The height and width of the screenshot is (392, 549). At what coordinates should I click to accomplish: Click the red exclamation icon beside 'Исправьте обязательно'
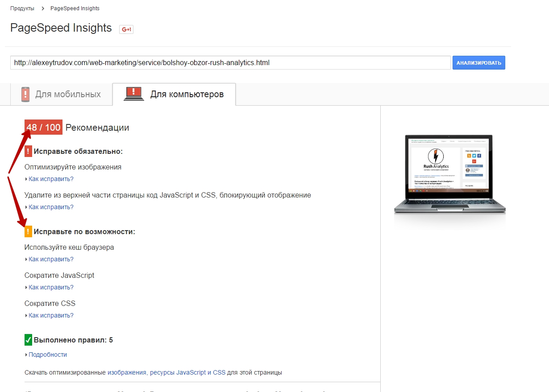click(28, 151)
